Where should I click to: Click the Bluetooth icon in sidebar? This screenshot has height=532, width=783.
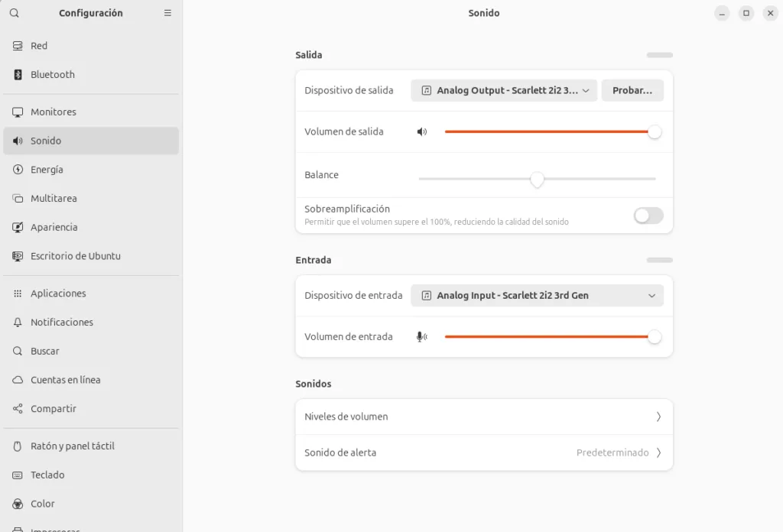18,75
